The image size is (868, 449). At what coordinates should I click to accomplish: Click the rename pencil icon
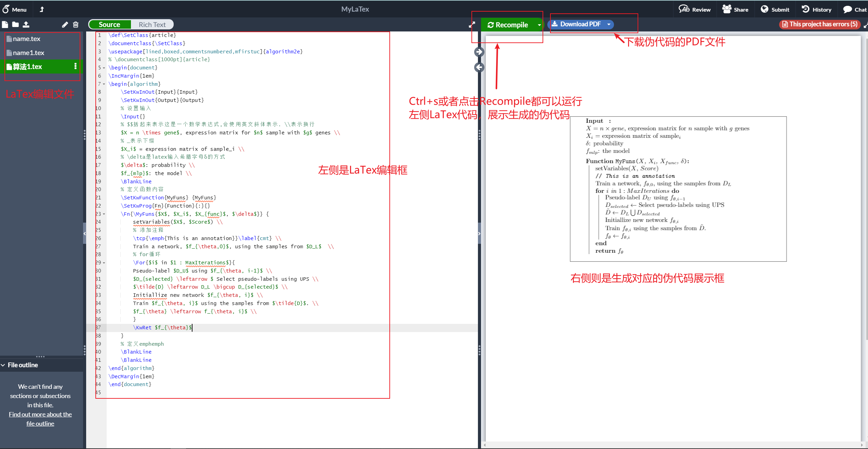pos(65,25)
